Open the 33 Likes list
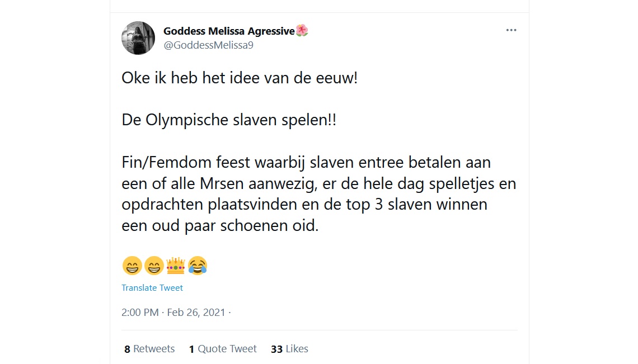 point(289,348)
